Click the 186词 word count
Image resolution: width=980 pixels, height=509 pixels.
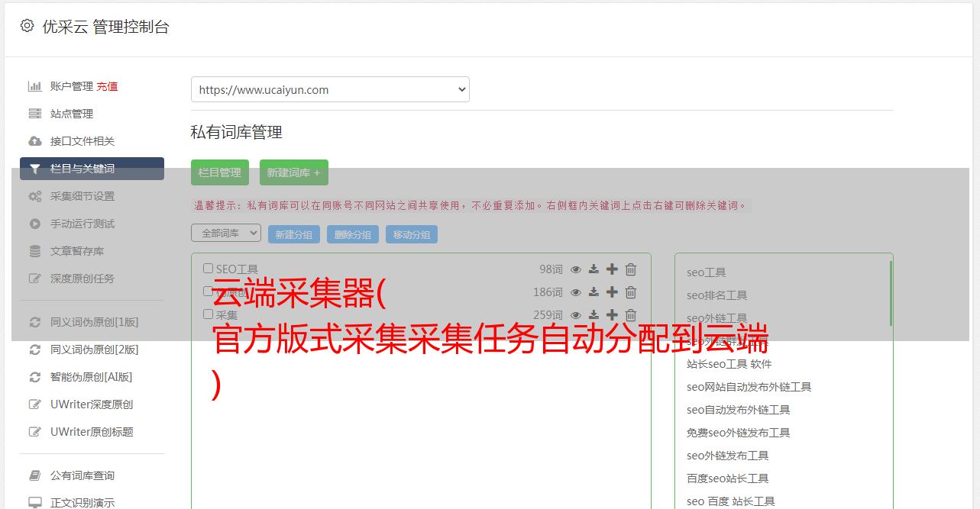548,292
